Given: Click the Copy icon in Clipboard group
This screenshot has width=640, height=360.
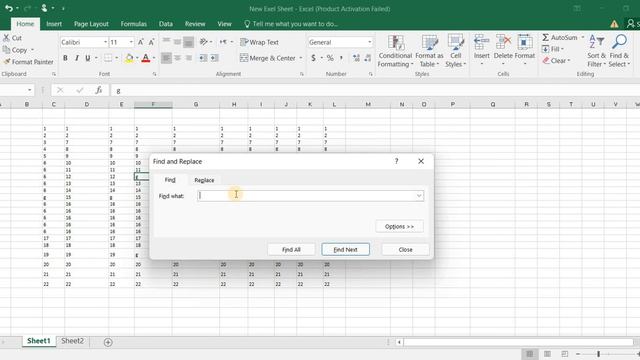Looking at the screenshot, I should 6,50.
